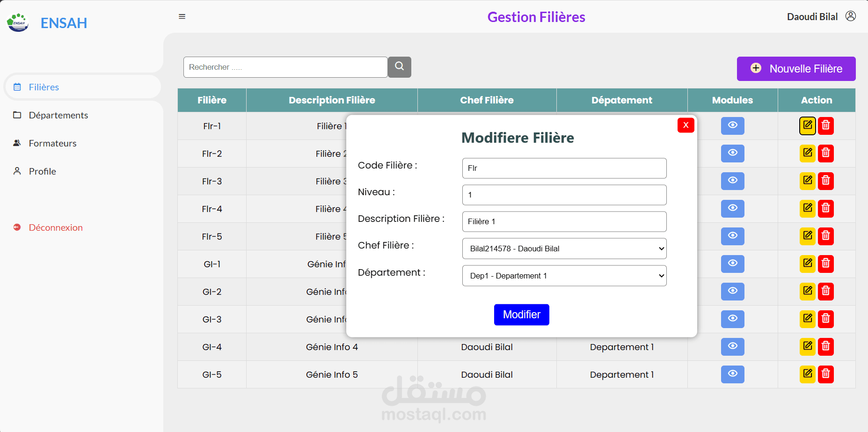
Task: View modules of GI-5 via eye button
Action: pyautogui.click(x=733, y=374)
